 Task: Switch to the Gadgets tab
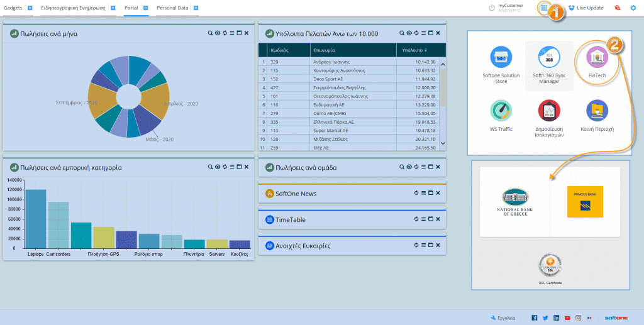coord(13,8)
